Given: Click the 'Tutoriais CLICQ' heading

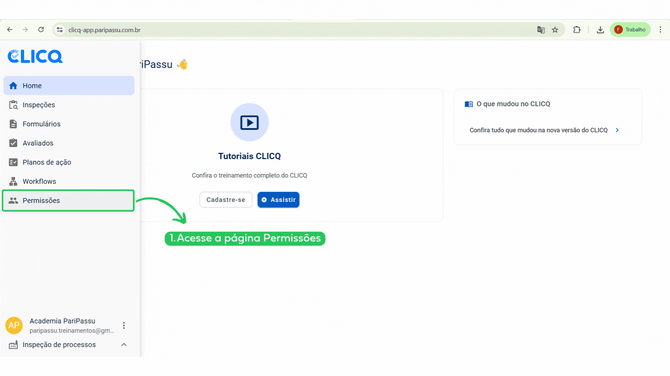Looking at the screenshot, I should pyautogui.click(x=250, y=156).
